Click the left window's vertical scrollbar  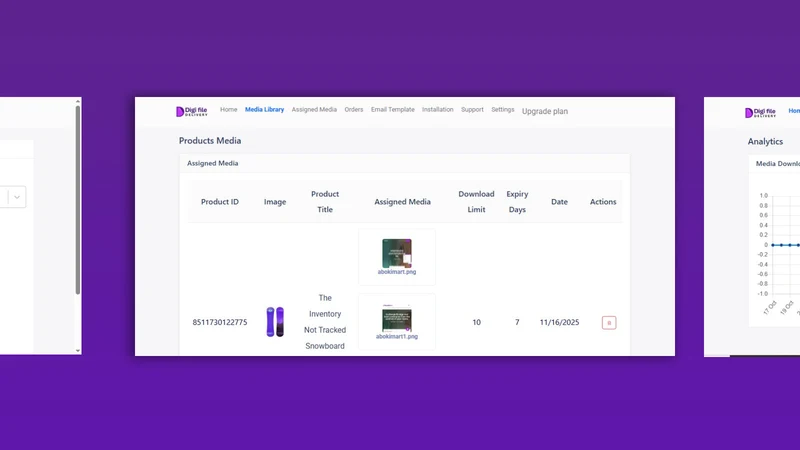pos(78,200)
